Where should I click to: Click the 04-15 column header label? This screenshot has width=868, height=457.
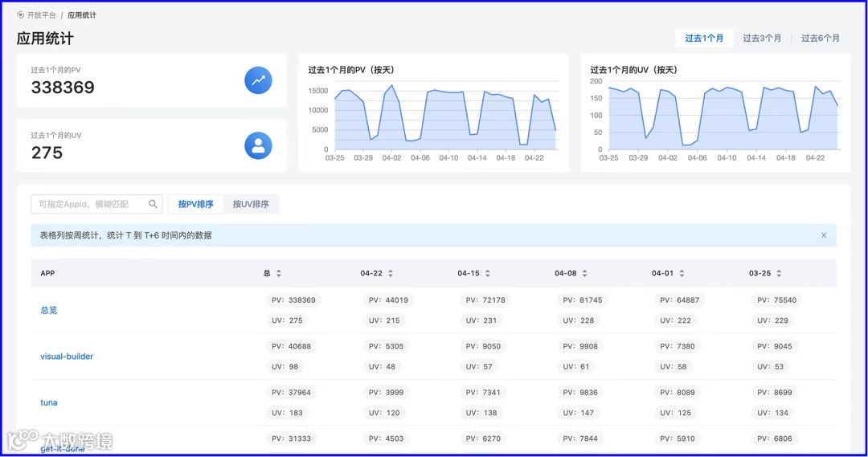click(469, 273)
